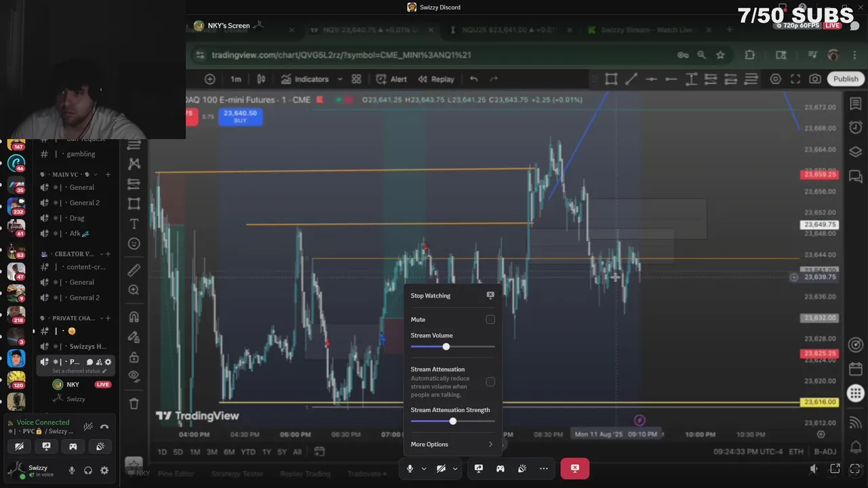Open chart settings hexagon icon
The width and height of the screenshot is (868, 488).
click(x=775, y=79)
